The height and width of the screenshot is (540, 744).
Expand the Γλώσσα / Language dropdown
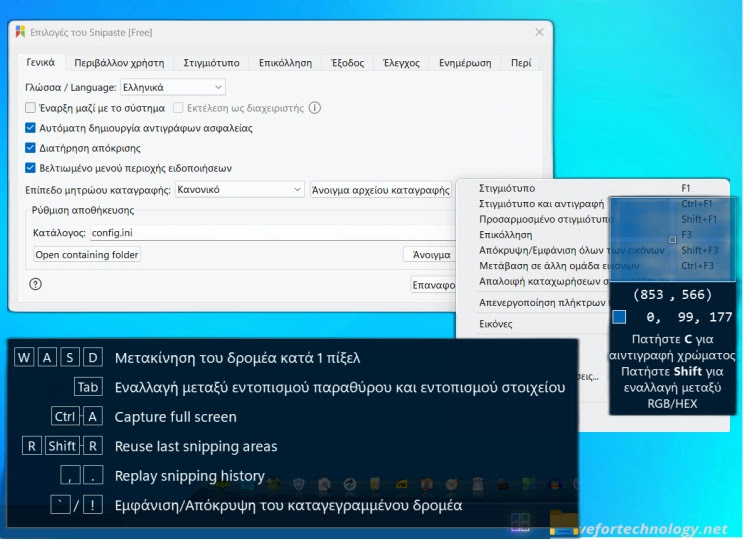(x=173, y=87)
